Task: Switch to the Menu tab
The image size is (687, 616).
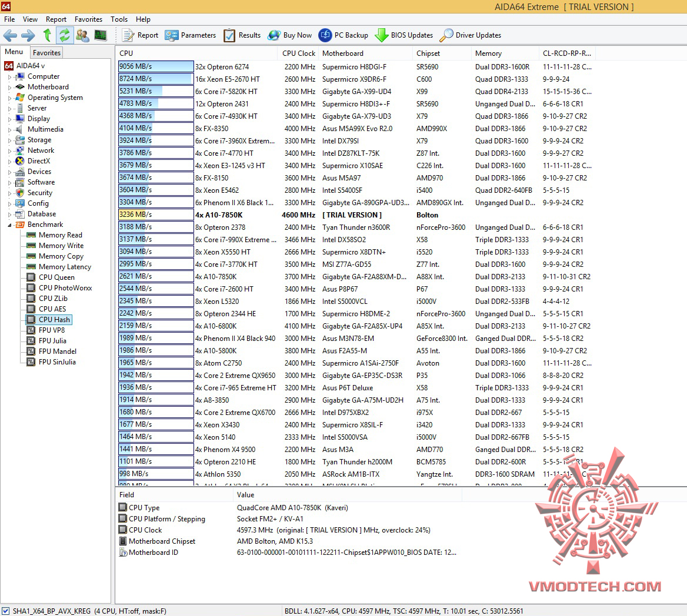Action: (14, 52)
